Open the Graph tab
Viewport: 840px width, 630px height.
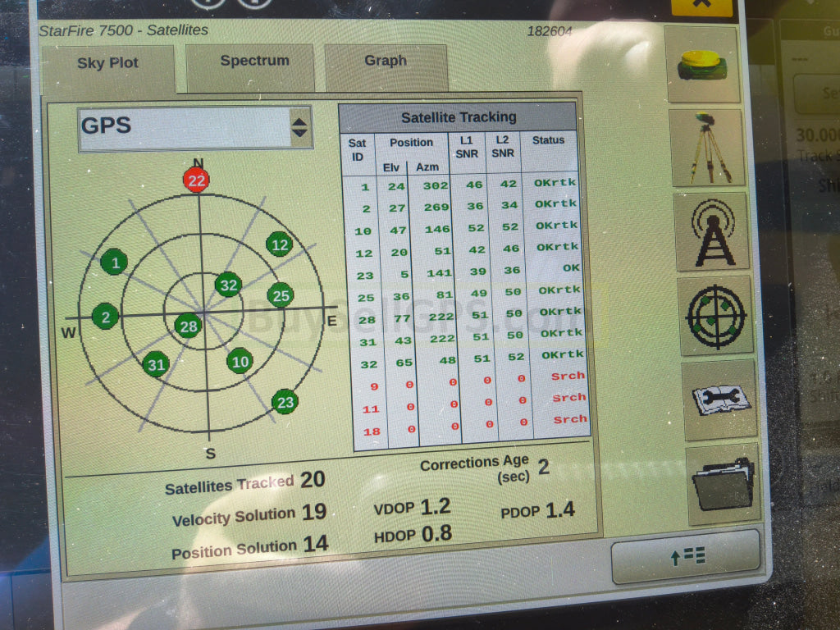385,62
